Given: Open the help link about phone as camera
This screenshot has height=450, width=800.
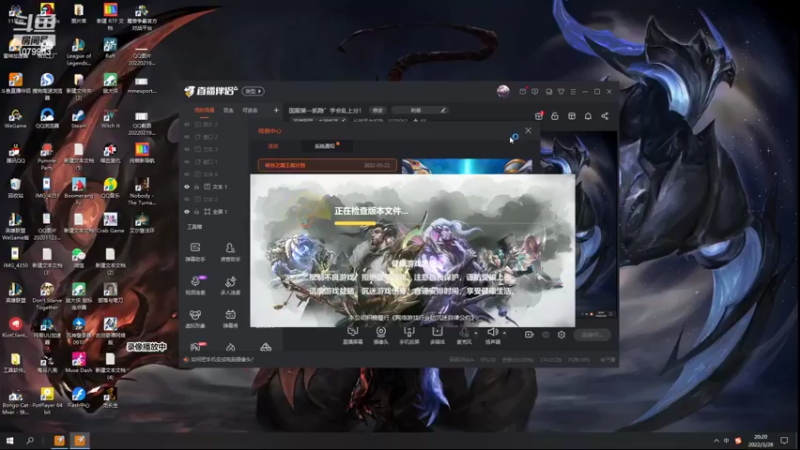Looking at the screenshot, I should click(221, 360).
